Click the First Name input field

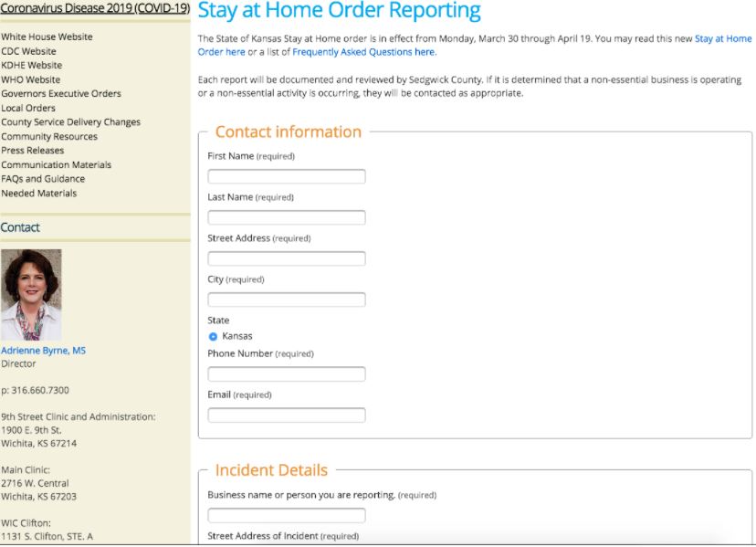coord(287,176)
